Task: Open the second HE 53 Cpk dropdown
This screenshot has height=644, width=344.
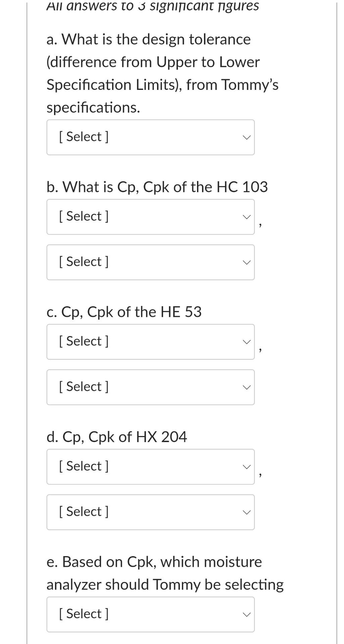Action: (x=150, y=387)
